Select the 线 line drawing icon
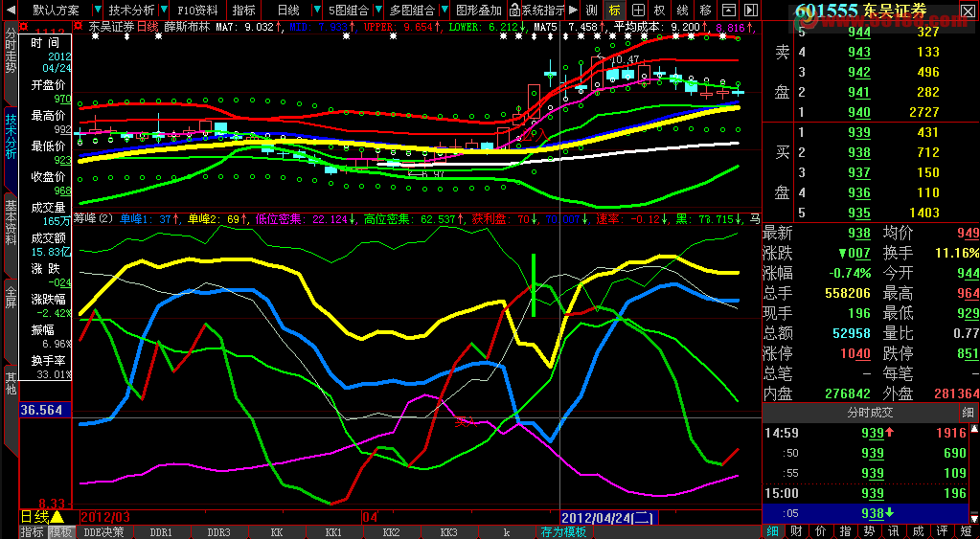980x539 pixels. [x=682, y=10]
